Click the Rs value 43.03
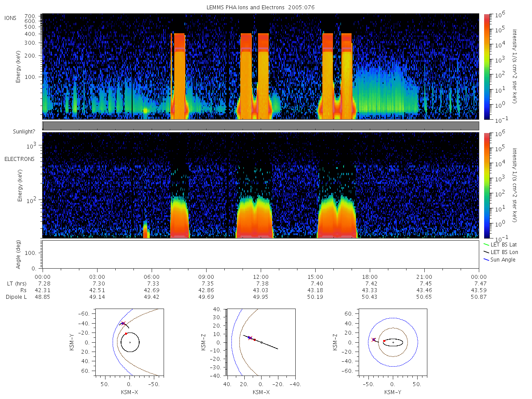Viewport: 532px width, 399px height. click(x=261, y=290)
